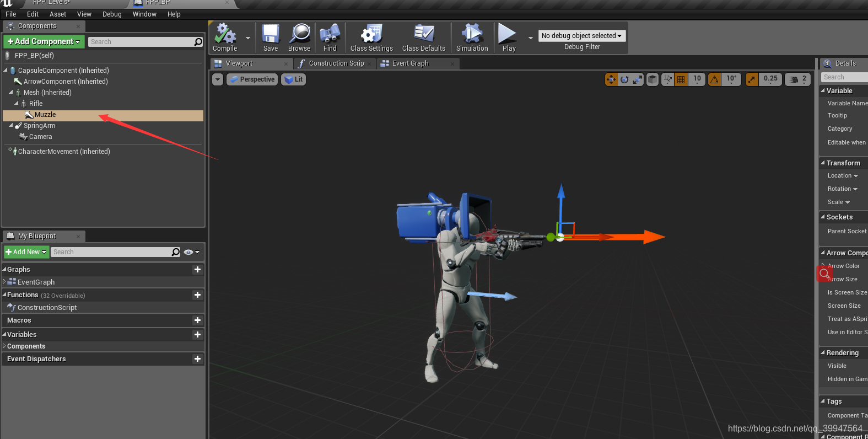
Task: Collapse the SpringArm node
Action: (11, 125)
